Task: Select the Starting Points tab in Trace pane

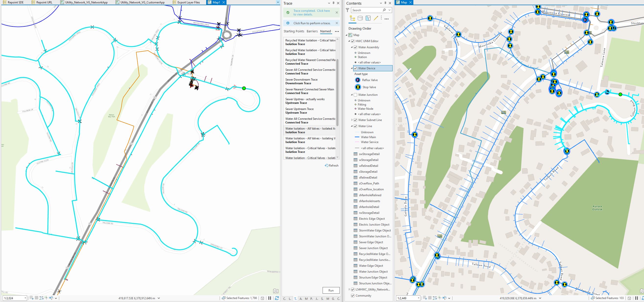Action: [x=294, y=31]
